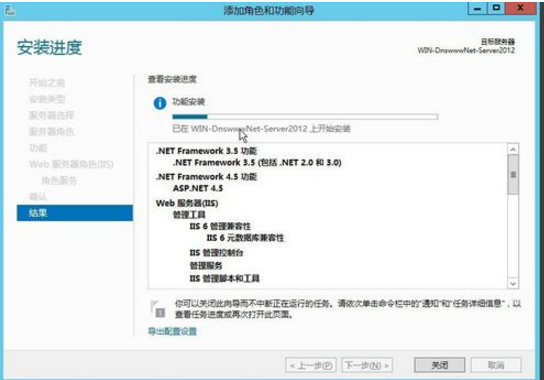The image size is (544, 380).
Task: Click the 导出配置设置 link
Action: 172,331
